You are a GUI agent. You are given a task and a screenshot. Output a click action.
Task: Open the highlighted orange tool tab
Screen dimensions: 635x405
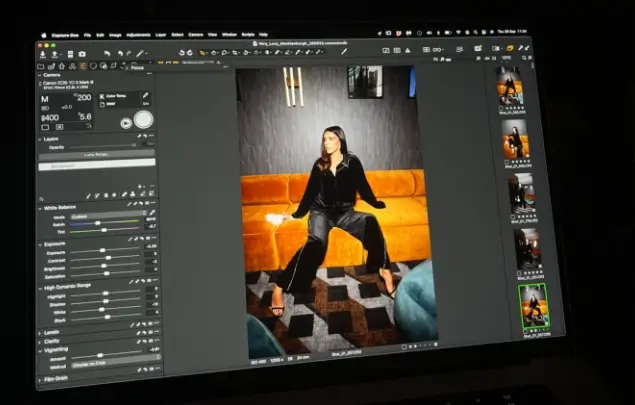coord(83,66)
